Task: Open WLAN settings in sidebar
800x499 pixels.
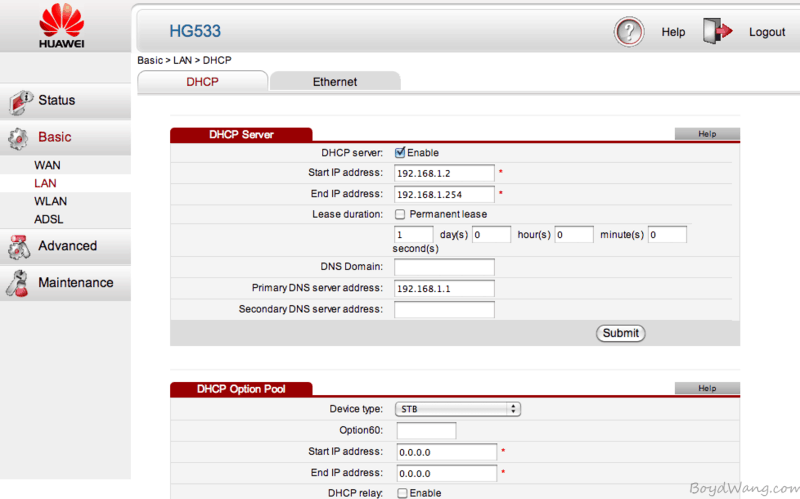Action: (50, 201)
